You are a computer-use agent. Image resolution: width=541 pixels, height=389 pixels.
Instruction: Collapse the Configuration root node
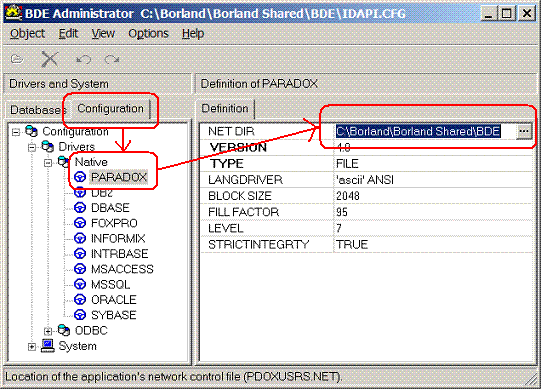[x=16, y=132]
